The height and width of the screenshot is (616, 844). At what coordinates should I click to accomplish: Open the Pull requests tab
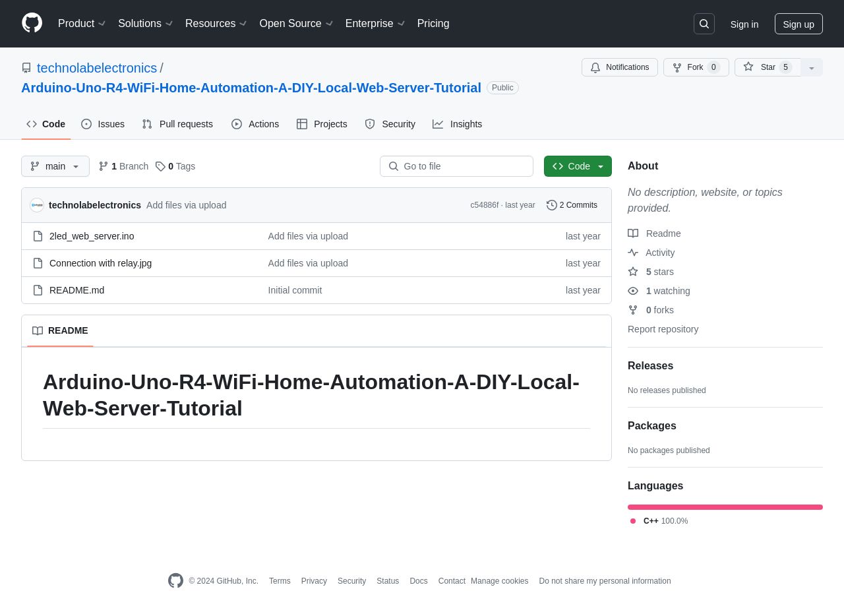tap(177, 124)
